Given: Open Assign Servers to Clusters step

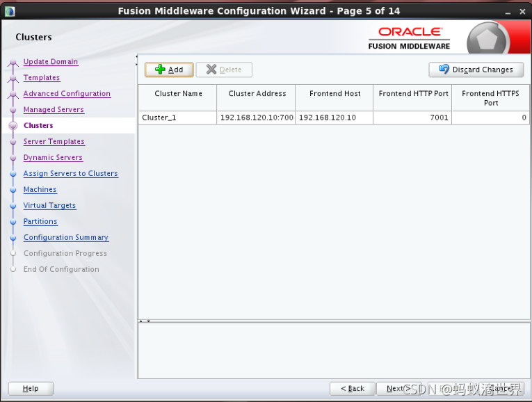Looking at the screenshot, I should pos(70,173).
